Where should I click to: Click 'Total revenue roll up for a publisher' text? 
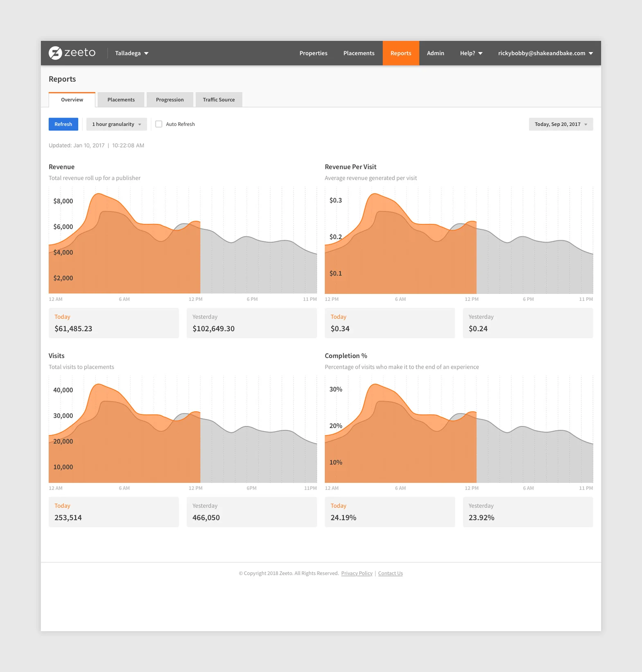[x=94, y=178]
